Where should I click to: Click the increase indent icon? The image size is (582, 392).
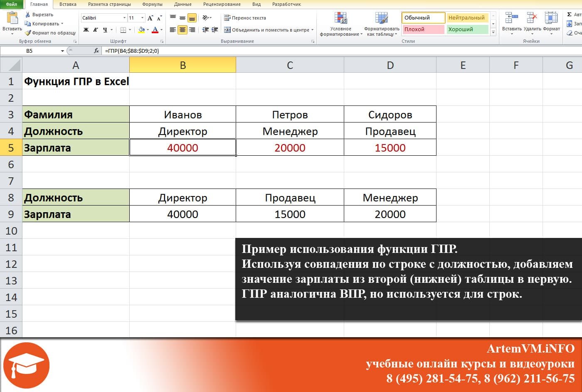click(x=215, y=30)
